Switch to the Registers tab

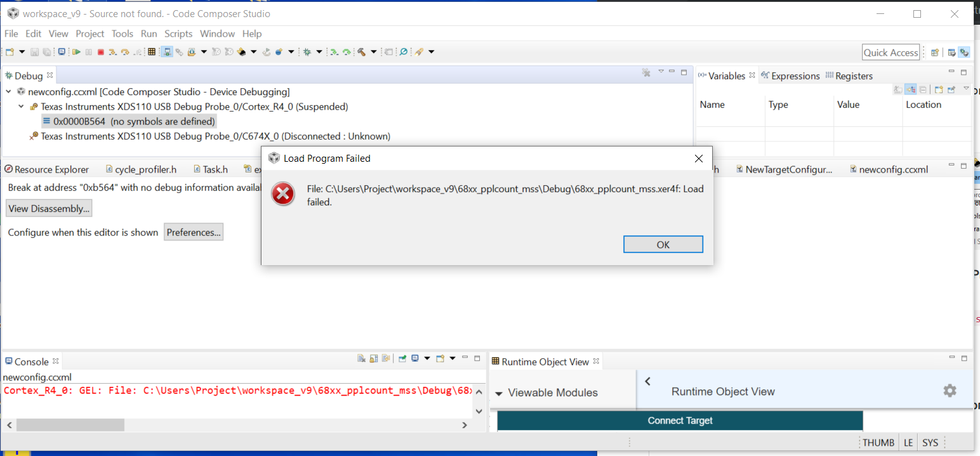[x=849, y=75]
